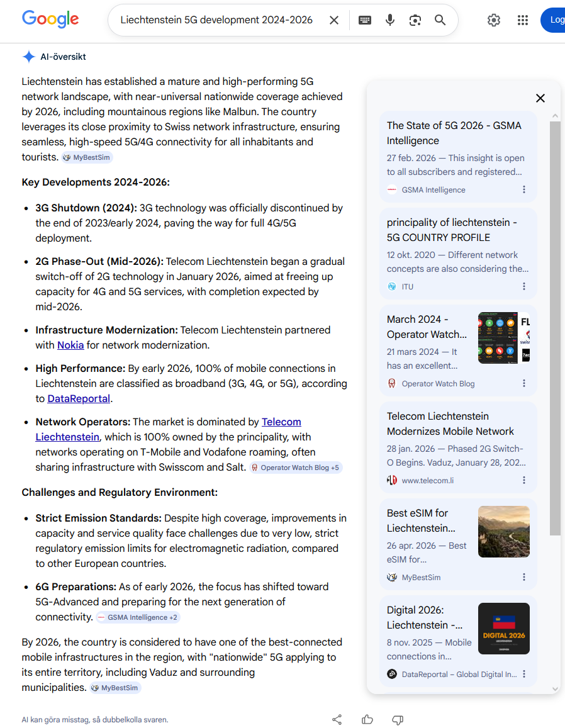
Task: Click the Log in button
Action: click(x=553, y=20)
